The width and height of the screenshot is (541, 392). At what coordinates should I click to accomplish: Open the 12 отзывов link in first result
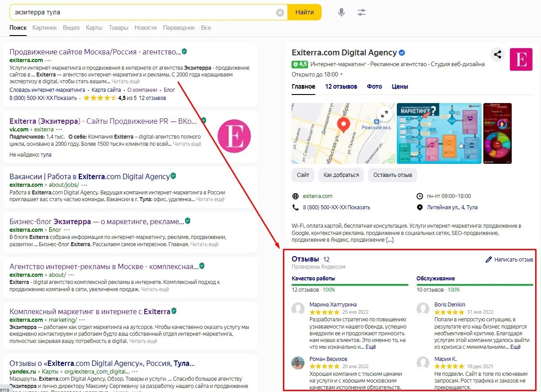152,98
